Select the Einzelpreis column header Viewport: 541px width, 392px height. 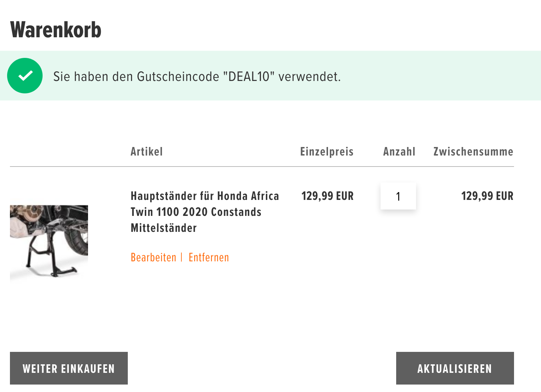tap(327, 152)
